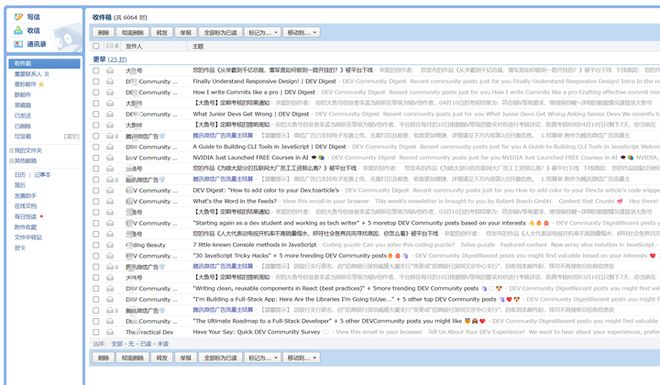Click the top toolbar 转发 button
Image resolution: width=660 pixels, height=385 pixels.
click(x=162, y=32)
